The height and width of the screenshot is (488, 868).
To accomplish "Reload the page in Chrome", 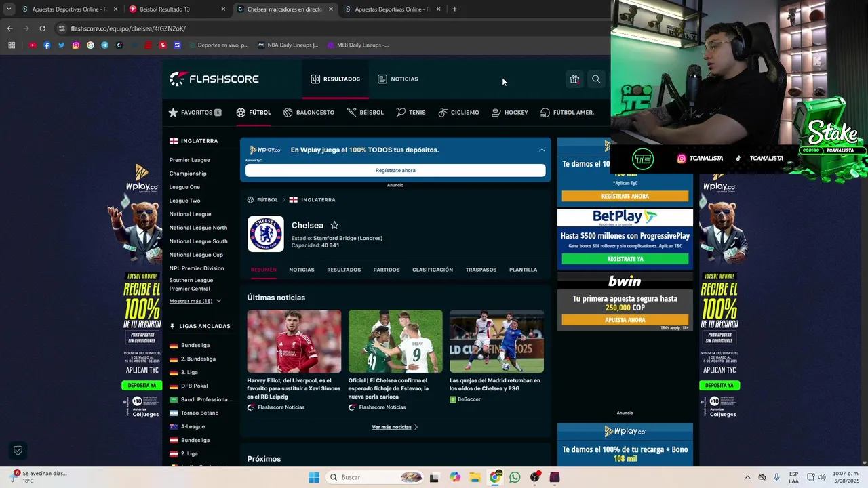I will point(42,28).
